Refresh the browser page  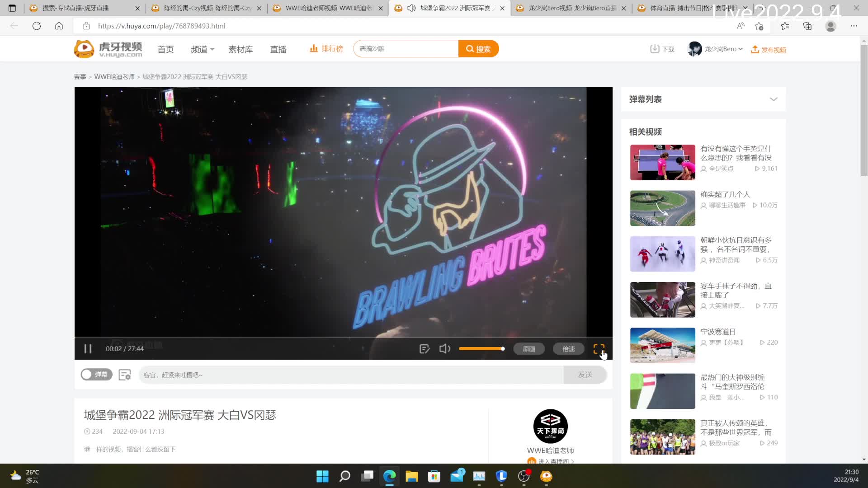coord(37,26)
